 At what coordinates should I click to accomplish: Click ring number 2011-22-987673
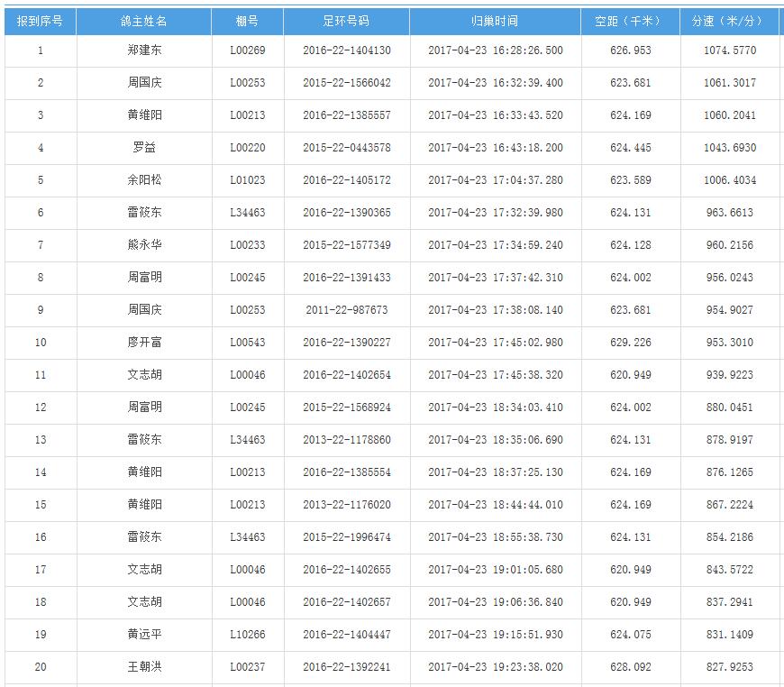point(346,310)
